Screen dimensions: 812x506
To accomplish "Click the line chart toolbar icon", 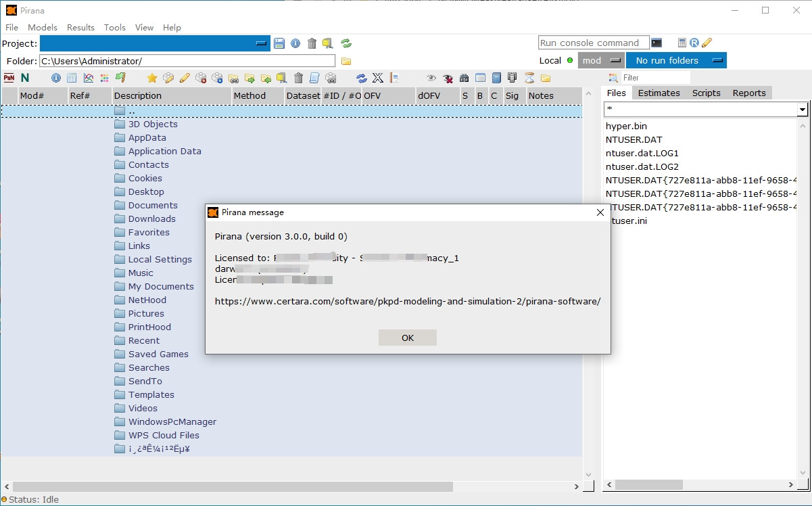I will click(x=89, y=78).
